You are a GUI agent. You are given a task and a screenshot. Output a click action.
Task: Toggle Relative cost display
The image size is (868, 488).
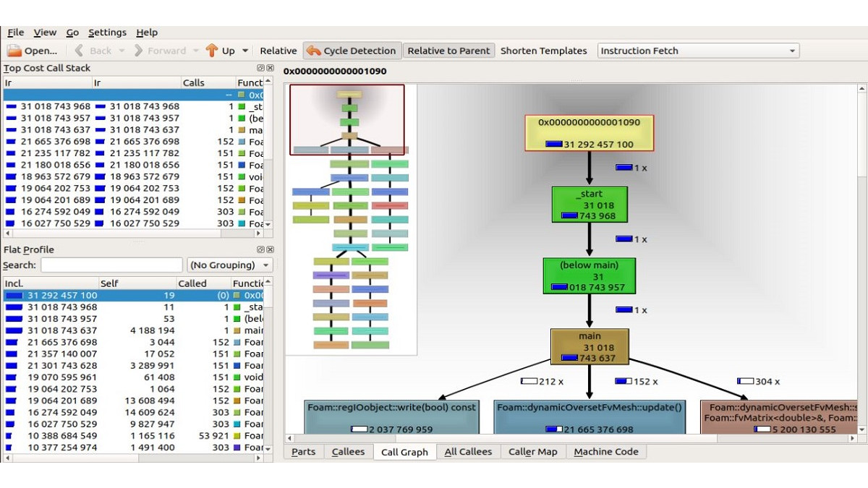point(278,51)
